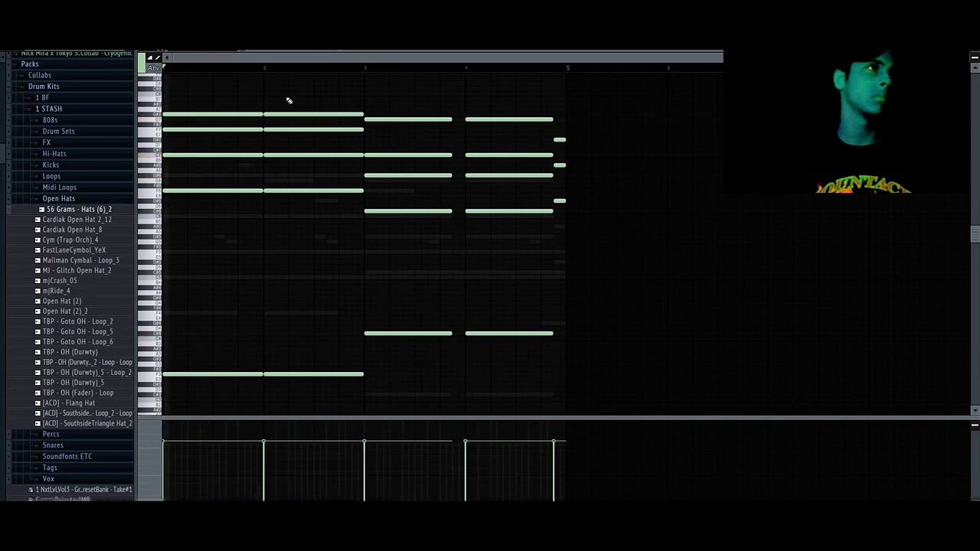Click the scroll-left arrow of the piano roll scrollbar
The width and height of the screenshot is (980, 551).
click(167, 57)
